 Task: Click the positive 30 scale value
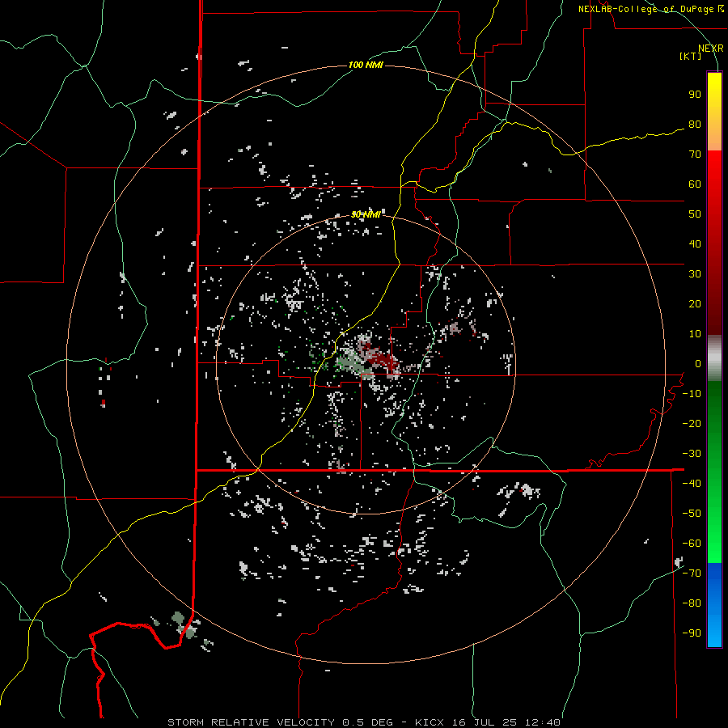[695, 274]
